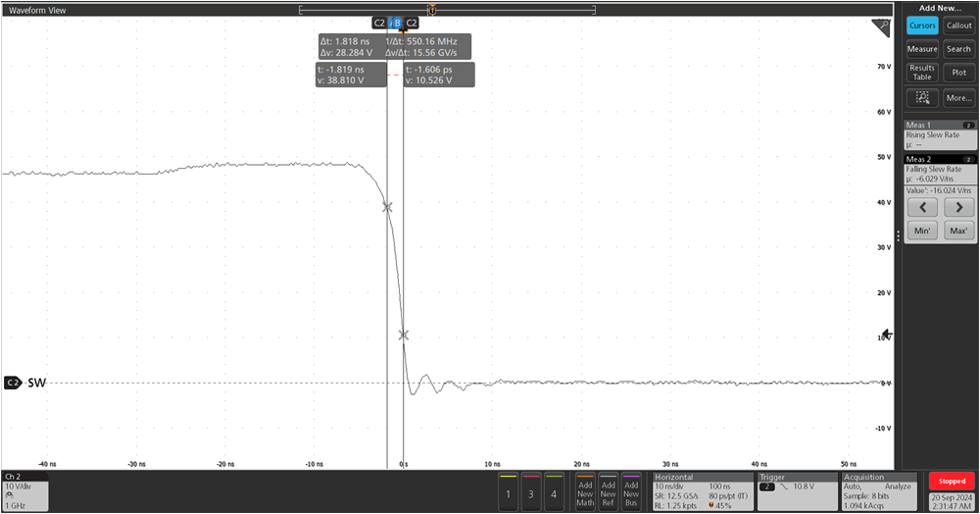
Task: Click the Plot button
Action: pyautogui.click(x=958, y=73)
